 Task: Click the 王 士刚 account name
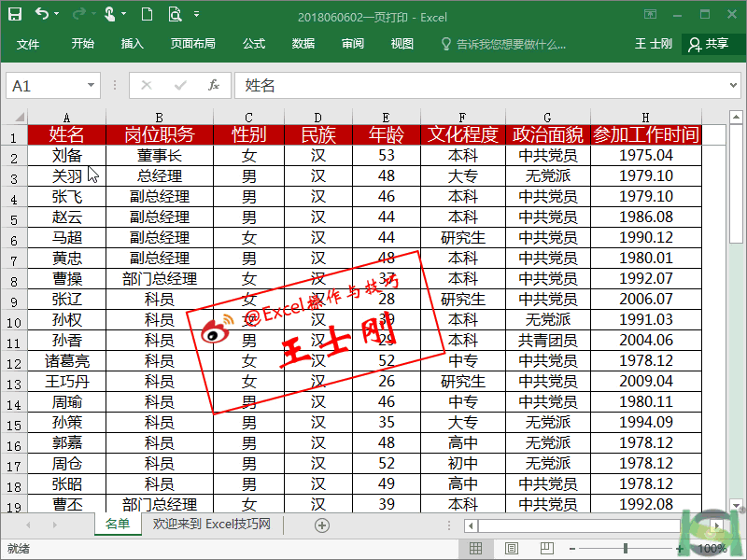pos(654,44)
